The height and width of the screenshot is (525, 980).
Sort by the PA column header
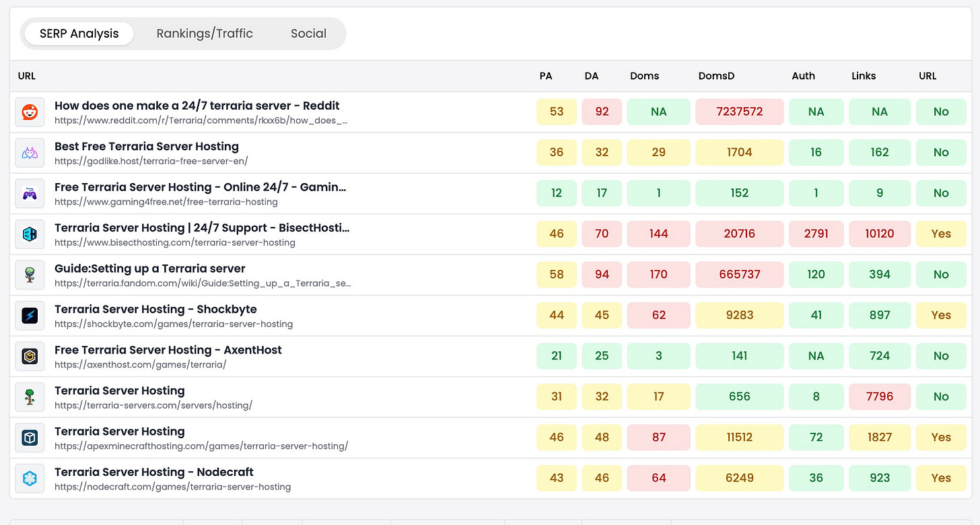point(546,76)
